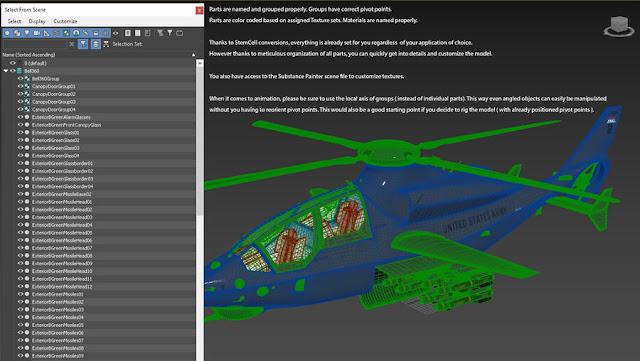
Task: Collapse the Bell360 layer tree
Action: point(6,71)
